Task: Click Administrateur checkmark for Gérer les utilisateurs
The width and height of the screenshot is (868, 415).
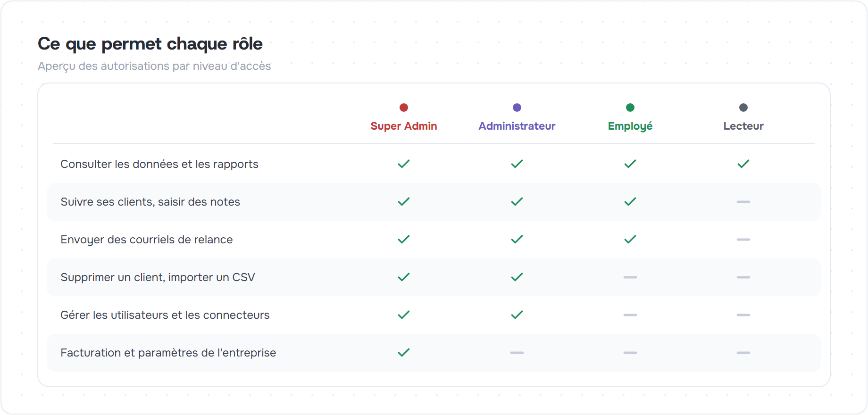Action: 517,315
